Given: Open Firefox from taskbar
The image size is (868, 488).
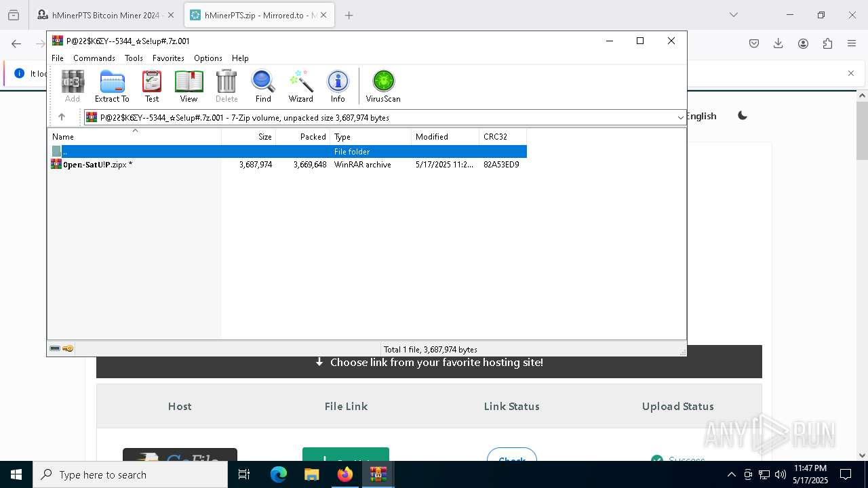Looking at the screenshot, I should [345, 474].
